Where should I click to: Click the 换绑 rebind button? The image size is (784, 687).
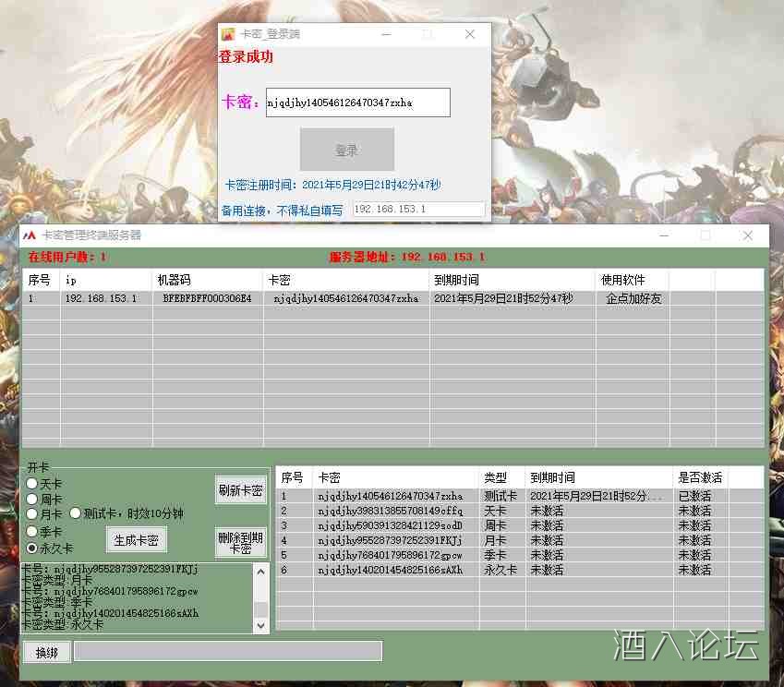coord(45,652)
